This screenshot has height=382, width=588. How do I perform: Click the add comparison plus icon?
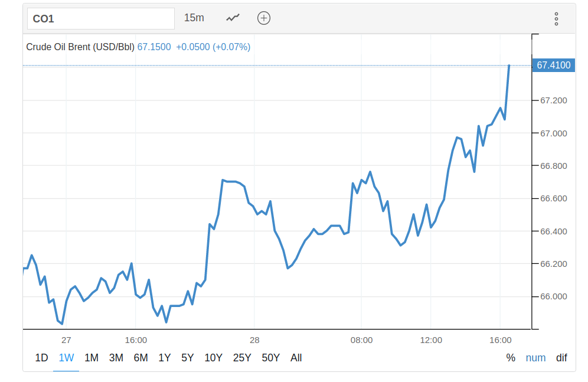(264, 18)
